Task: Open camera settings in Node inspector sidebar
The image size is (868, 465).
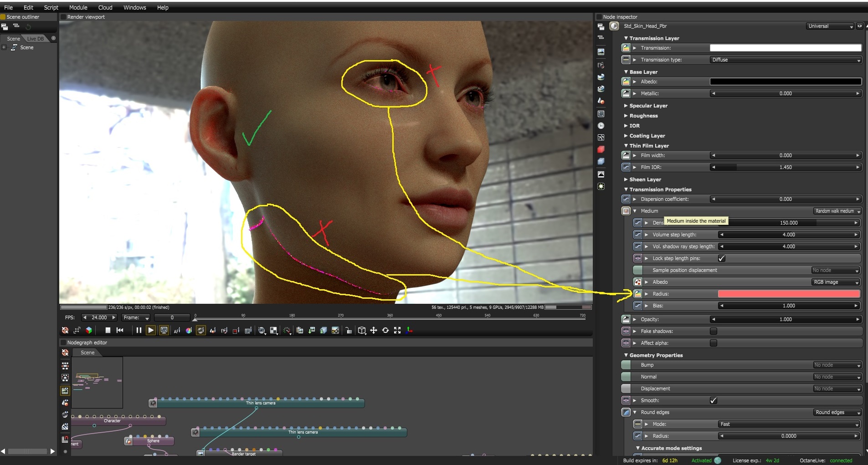Action: click(x=601, y=65)
